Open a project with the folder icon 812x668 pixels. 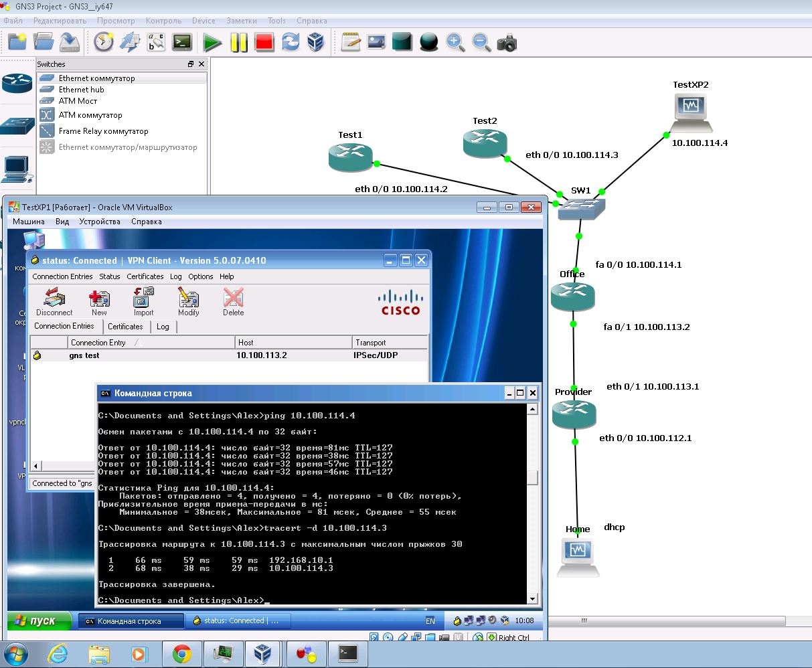coord(44,43)
